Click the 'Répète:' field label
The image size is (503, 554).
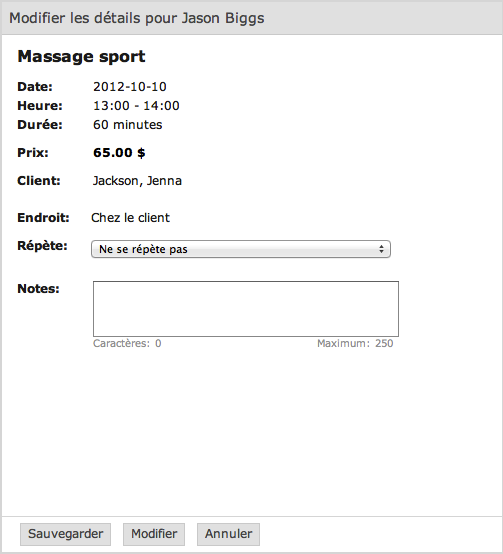click(42, 246)
